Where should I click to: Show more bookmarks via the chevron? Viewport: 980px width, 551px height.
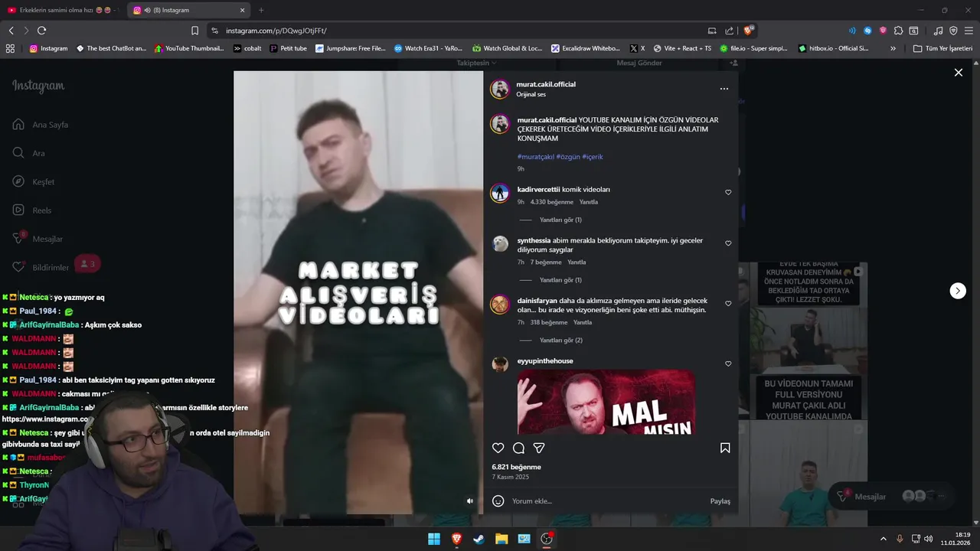[x=893, y=48]
